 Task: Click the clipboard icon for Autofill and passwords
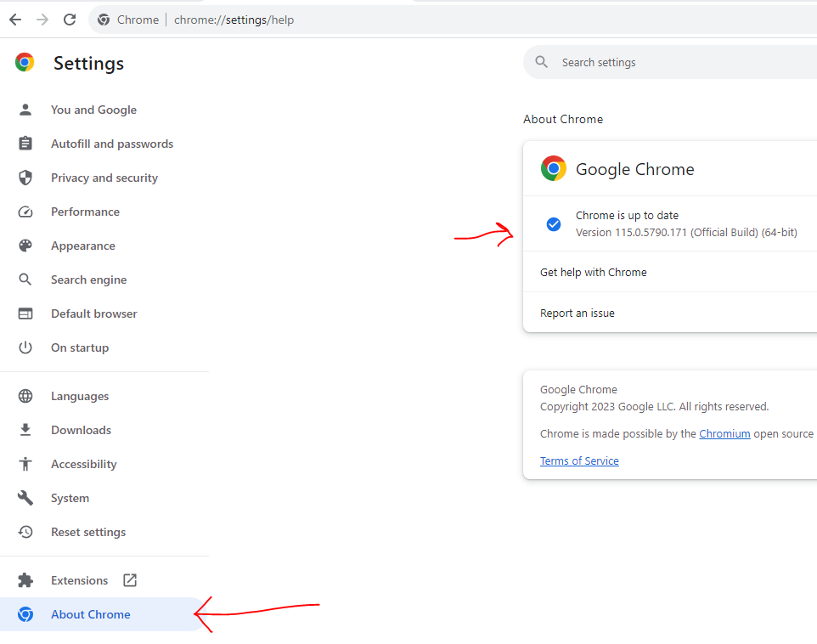click(25, 144)
